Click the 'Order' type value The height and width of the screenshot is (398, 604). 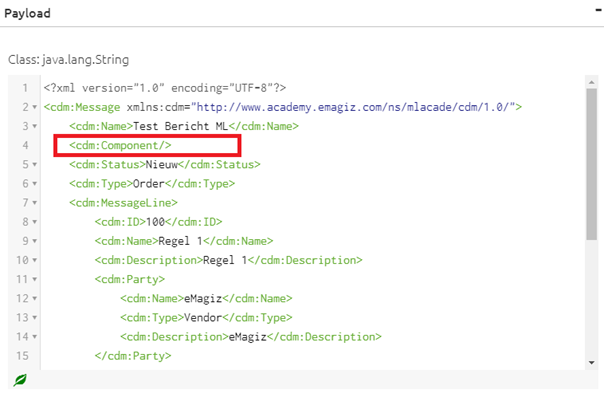click(149, 183)
